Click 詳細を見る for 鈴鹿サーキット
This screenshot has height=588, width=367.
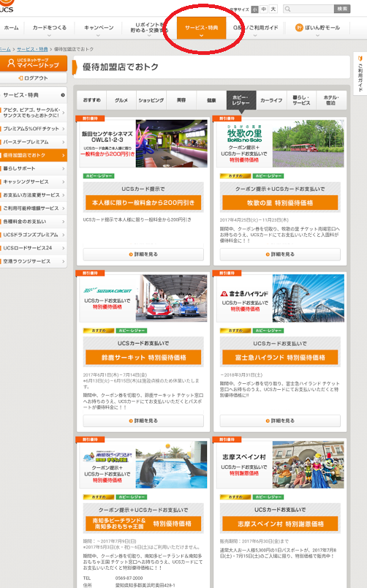tap(143, 421)
